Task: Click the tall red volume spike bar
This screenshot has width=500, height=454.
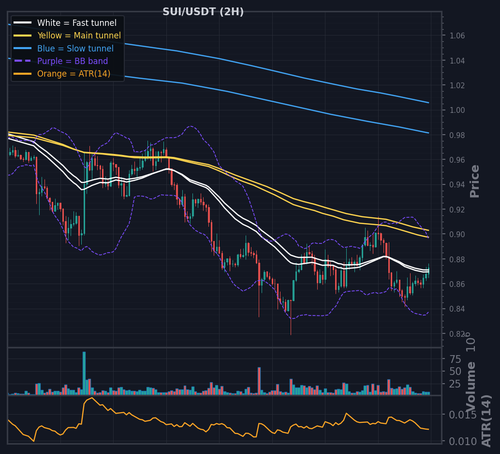Action: point(259,381)
